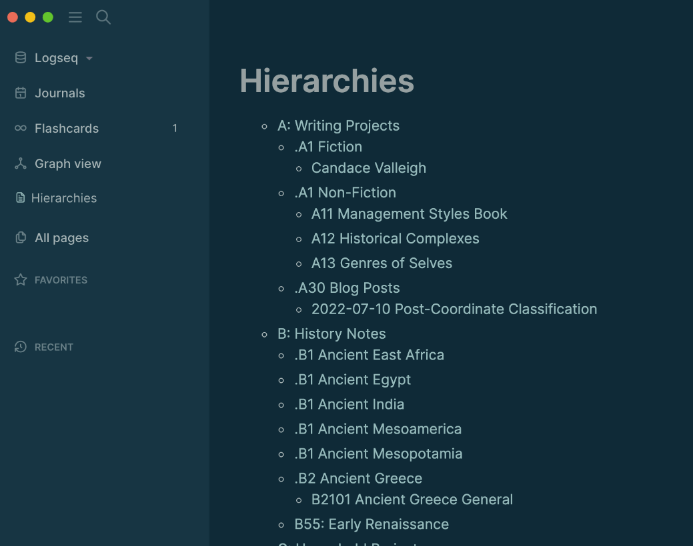The height and width of the screenshot is (546, 693).
Task: Collapse the RECENT section header
Action: [54, 347]
